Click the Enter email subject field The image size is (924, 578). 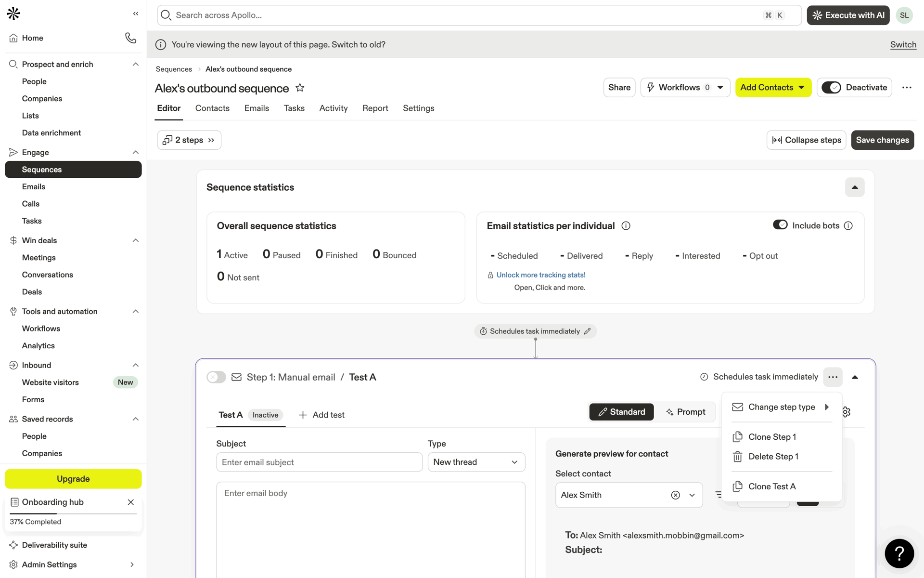point(320,462)
